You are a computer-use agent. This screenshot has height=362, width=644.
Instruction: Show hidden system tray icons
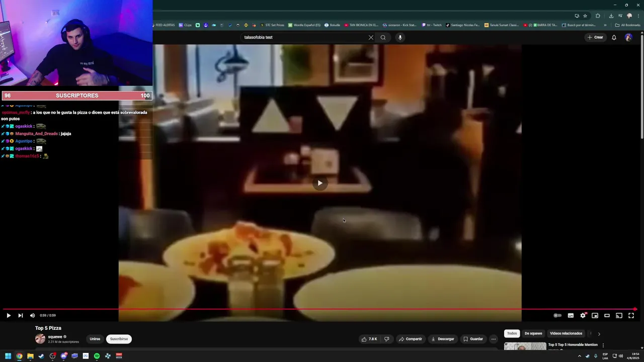(x=579, y=356)
